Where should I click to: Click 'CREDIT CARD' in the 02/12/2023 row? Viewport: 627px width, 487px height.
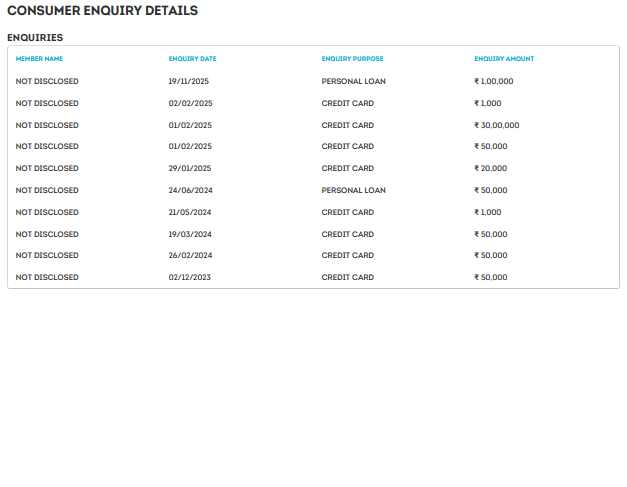(347, 277)
